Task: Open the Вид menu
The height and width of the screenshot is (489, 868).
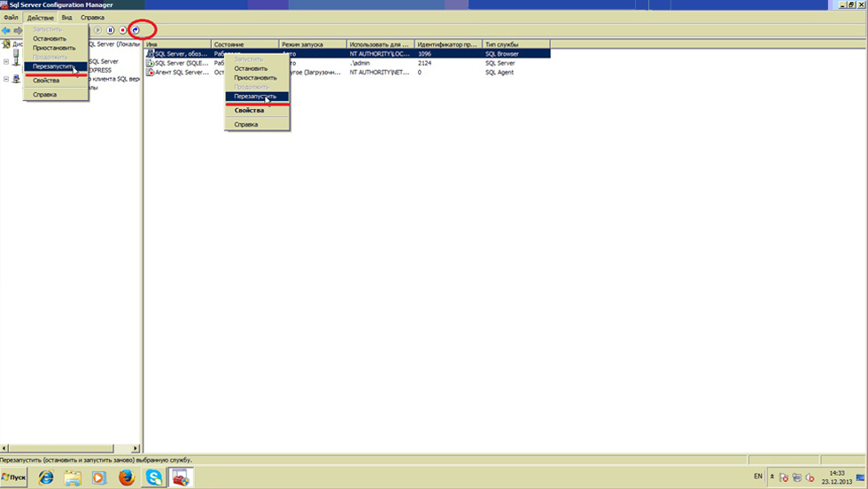Action: (x=66, y=18)
